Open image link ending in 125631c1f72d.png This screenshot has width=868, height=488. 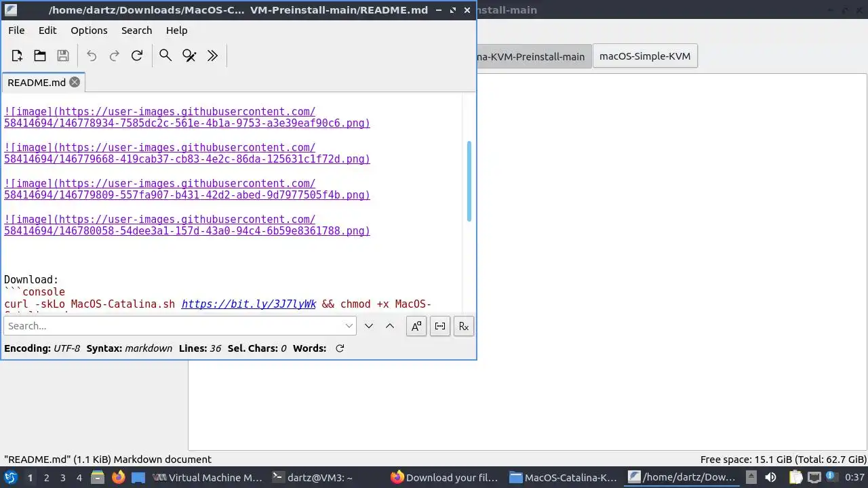(x=187, y=153)
